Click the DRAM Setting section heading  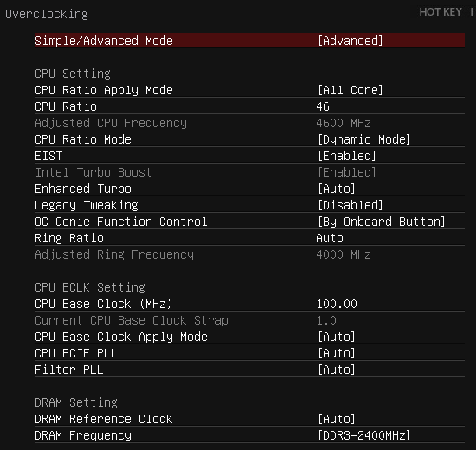tap(76, 402)
